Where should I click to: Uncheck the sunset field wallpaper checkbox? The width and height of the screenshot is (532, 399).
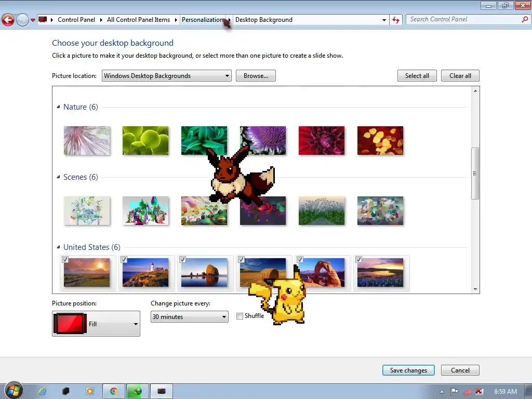click(65, 260)
